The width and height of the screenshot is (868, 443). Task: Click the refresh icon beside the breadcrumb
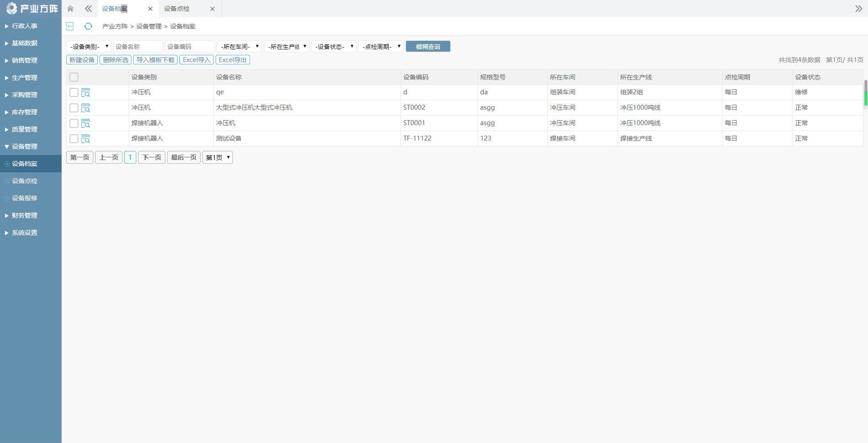click(x=88, y=27)
